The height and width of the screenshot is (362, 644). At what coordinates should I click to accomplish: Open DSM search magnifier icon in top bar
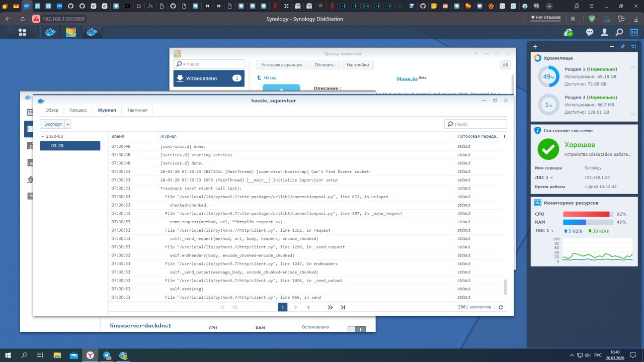620,32
